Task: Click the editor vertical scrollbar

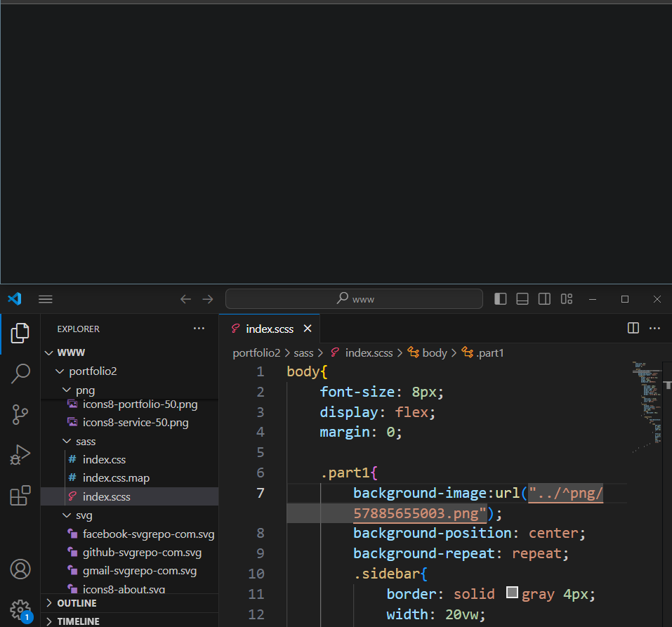Action: tap(668, 493)
